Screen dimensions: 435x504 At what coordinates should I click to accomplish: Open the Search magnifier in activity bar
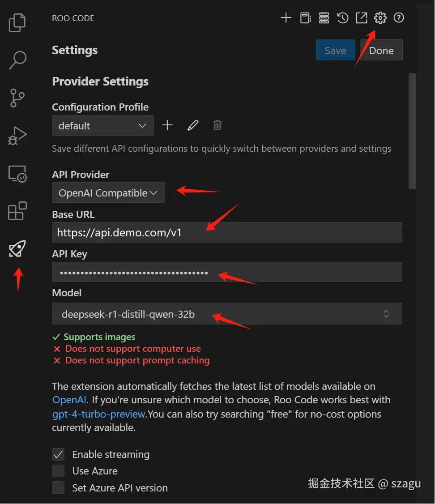(17, 60)
